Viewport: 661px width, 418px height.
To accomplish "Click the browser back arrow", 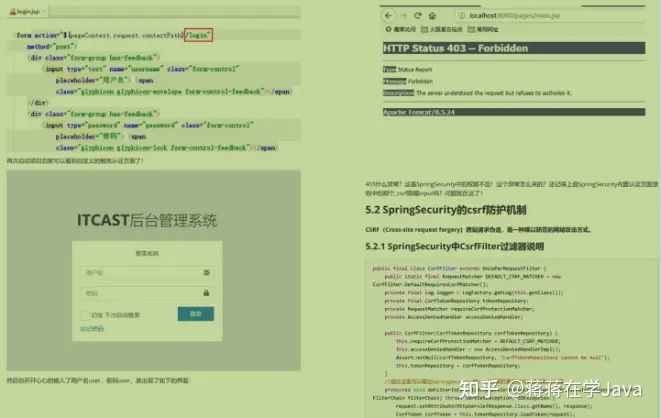I will (x=388, y=16).
